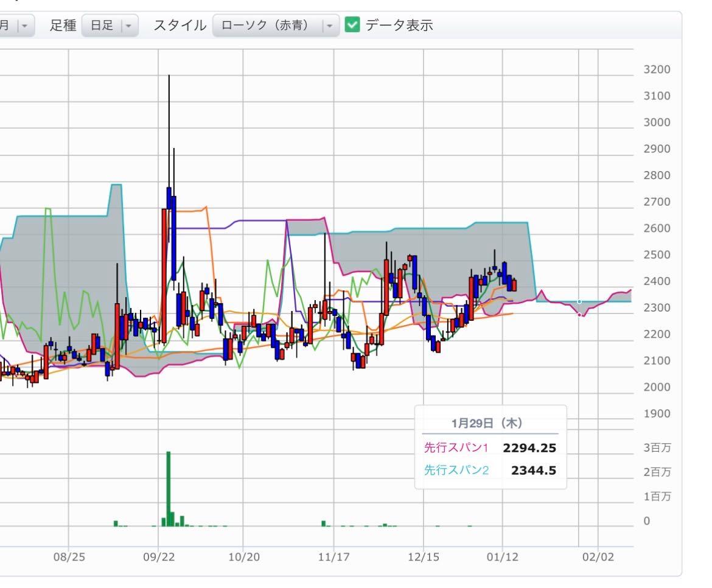This screenshot has height=588, width=712.
Task: Click the 2000 price axis label
Action: [x=657, y=387]
